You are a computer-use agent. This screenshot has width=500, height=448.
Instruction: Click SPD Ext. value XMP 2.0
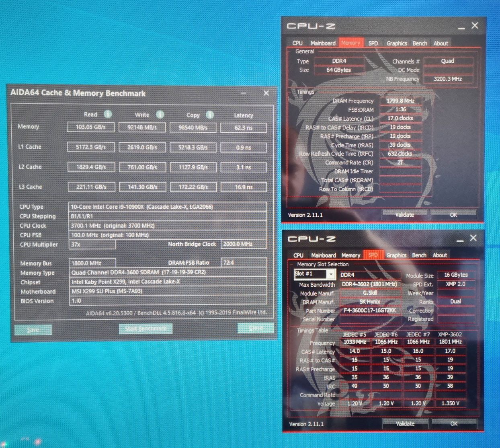pos(456,284)
